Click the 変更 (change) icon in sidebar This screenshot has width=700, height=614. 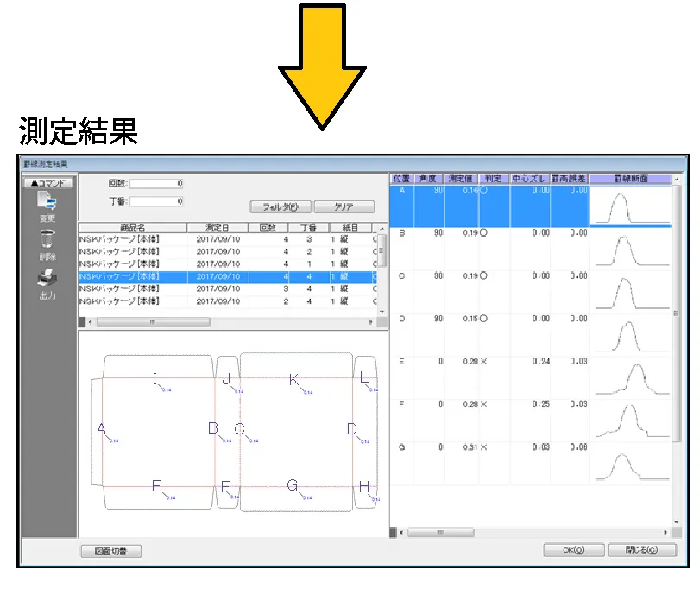click(47, 203)
